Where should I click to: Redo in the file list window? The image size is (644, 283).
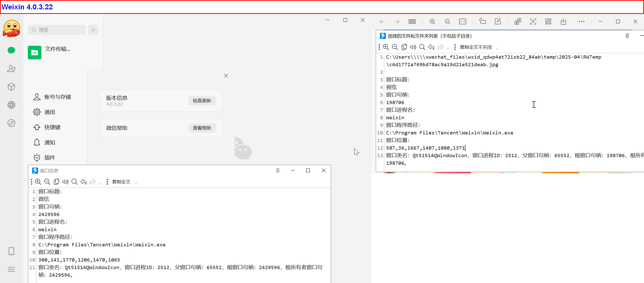(440, 47)
